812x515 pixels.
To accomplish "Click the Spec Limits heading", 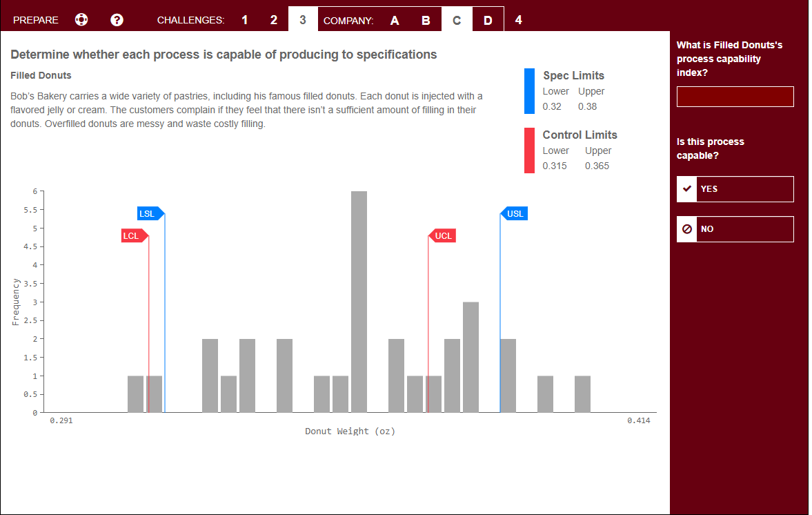I will [x=573, y=76].
